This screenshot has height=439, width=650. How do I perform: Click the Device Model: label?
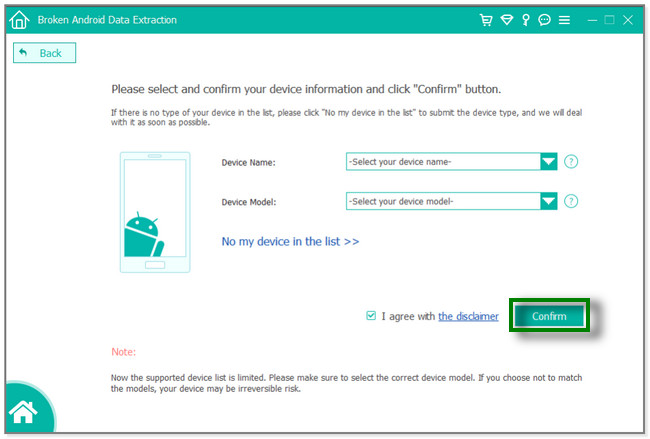pyautogui.click(x=249, y=202)
